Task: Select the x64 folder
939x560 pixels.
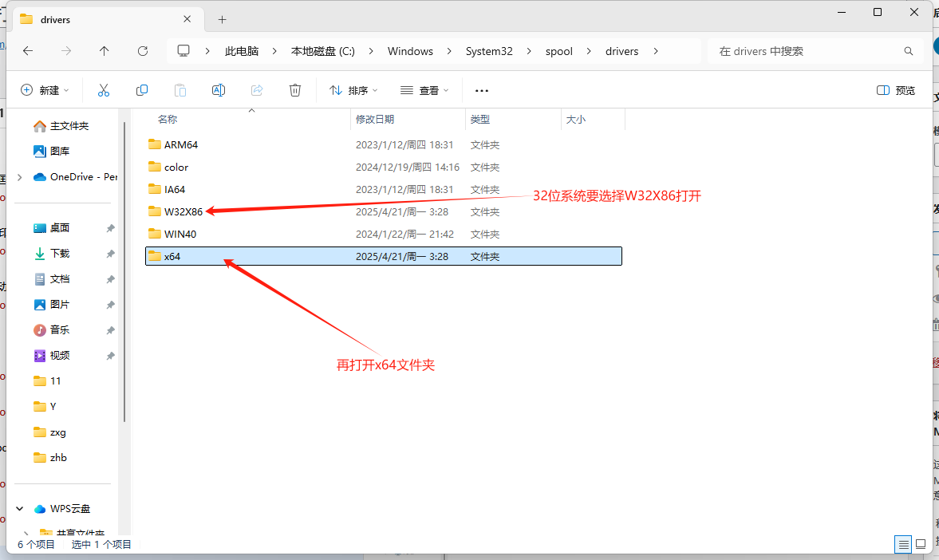Action: coord(383,256)
